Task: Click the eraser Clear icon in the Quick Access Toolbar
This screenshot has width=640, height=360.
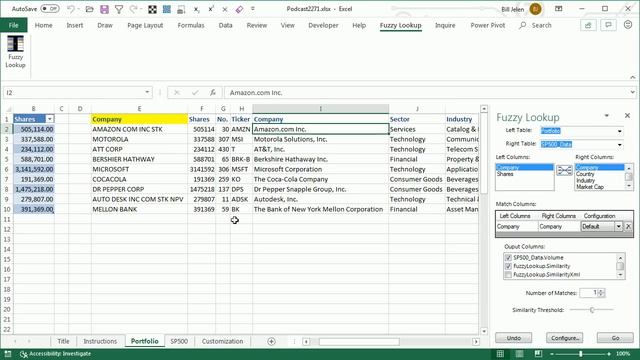Action: [239, 9]
